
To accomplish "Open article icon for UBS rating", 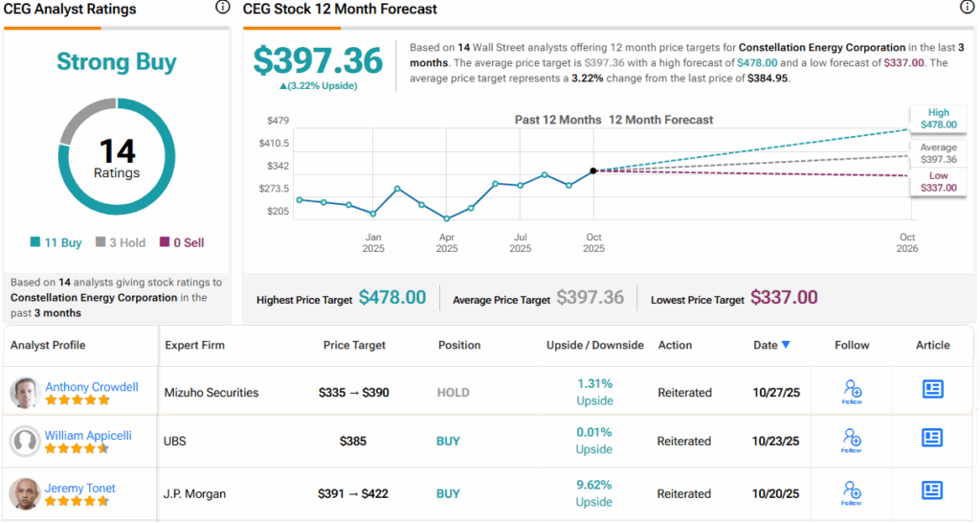I will pyautogui.click(x=932, y=438).
